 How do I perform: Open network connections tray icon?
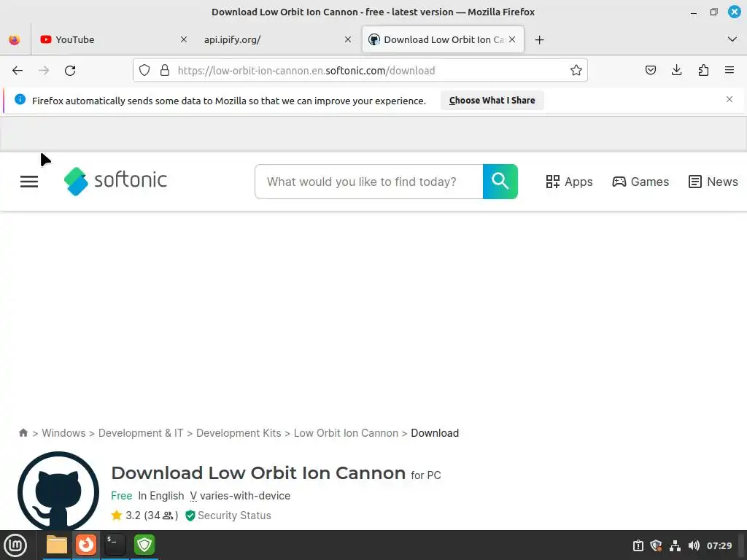coord(675,545)
